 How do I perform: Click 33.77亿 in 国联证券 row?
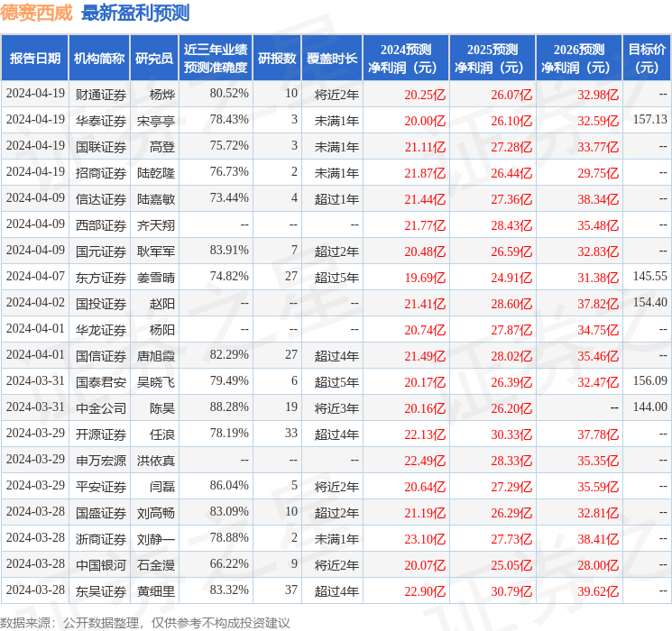click(x=598, y=147)
